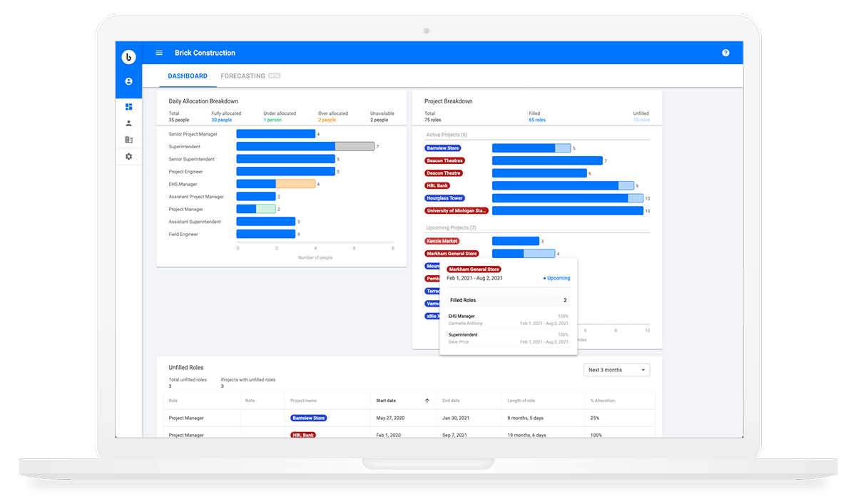The width and height of the screenshot is (856, 504).
Task: Open the projects building sidebar icon
Action: click(128, 140)
